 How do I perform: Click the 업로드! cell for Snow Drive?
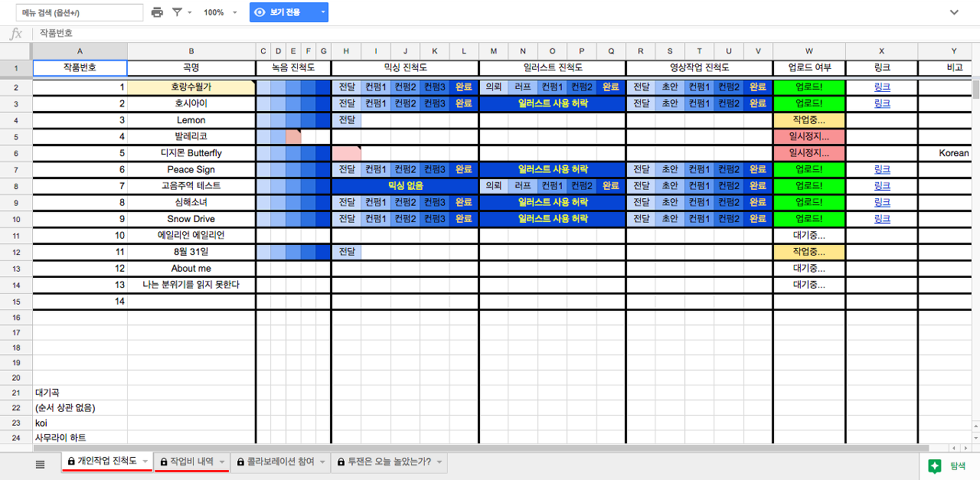click(x=808, y=219)
